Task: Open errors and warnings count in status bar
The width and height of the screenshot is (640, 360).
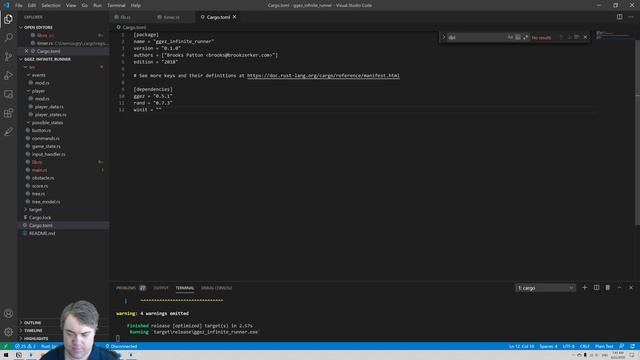Action: 25,346
